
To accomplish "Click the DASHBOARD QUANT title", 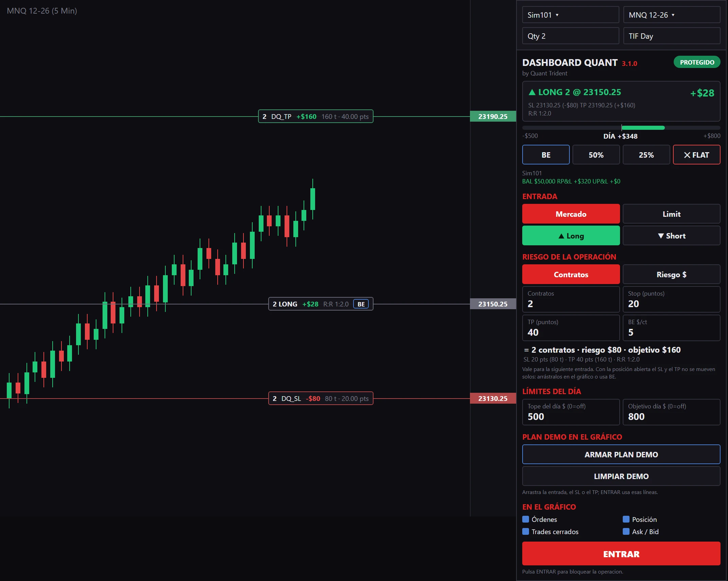I will click(x=570, y=63).
